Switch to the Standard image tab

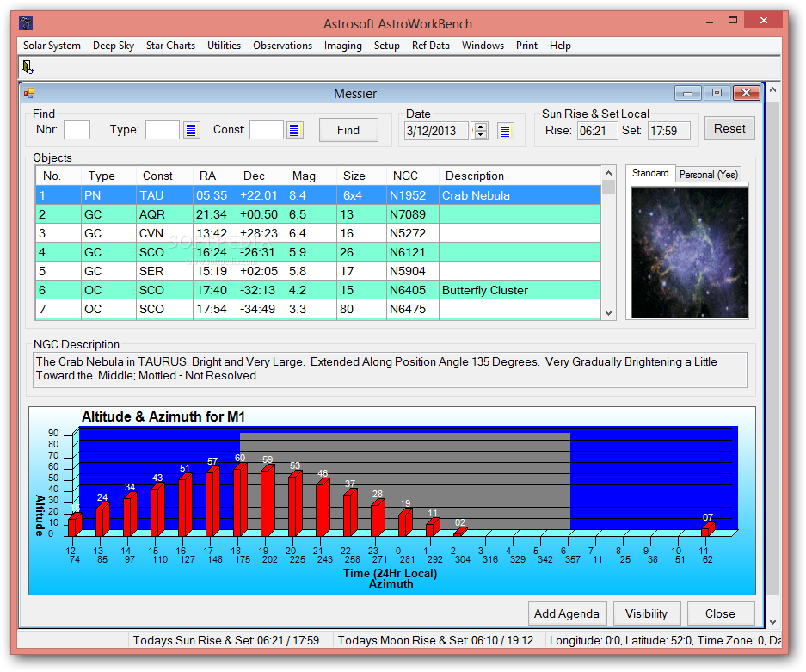tap(650, 173)
